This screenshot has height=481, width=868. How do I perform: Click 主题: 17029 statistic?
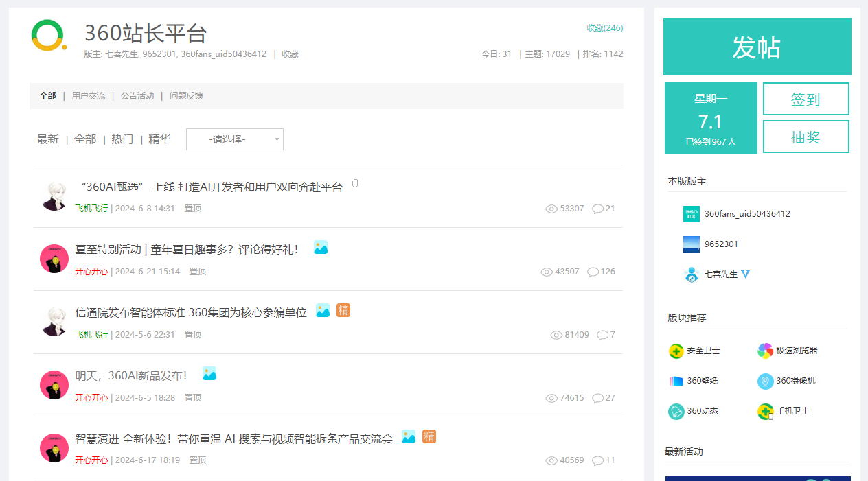tap(547, 54)
